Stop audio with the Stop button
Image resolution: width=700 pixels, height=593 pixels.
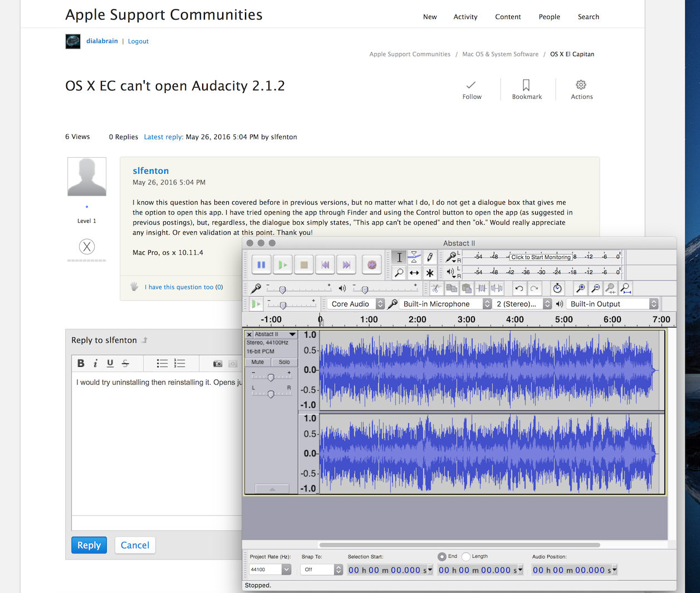(x=304, y=265)
